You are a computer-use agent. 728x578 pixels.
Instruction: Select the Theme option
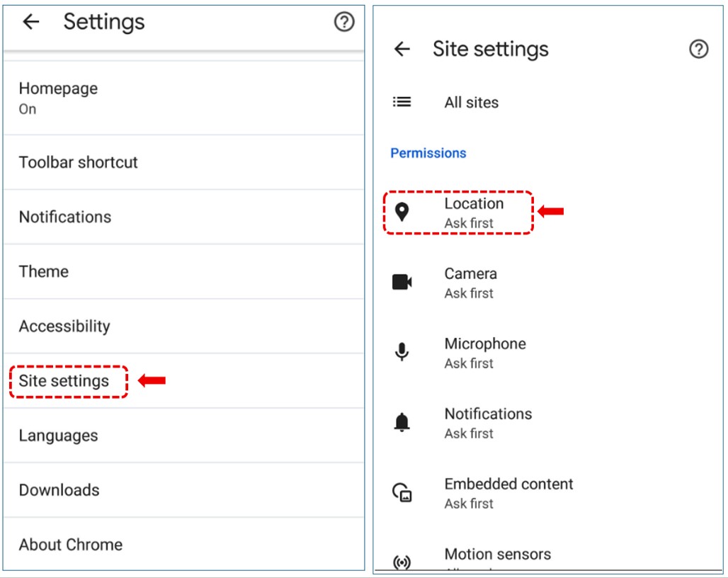[44, 271]
